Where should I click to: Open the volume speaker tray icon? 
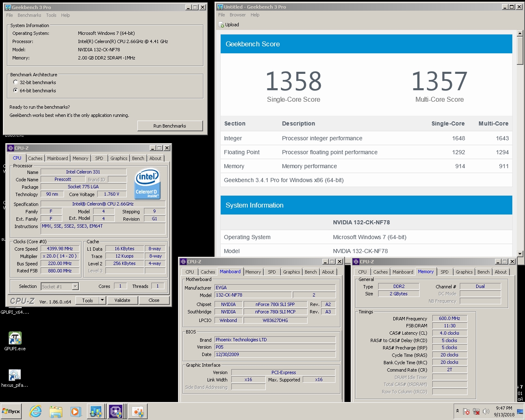pos(486,411)
